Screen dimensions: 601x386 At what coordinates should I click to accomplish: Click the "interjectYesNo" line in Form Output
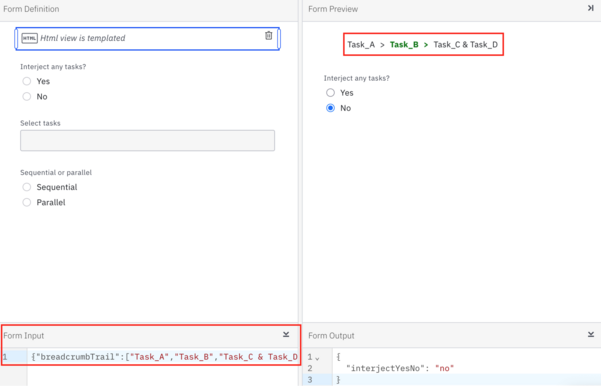[400, 368]
